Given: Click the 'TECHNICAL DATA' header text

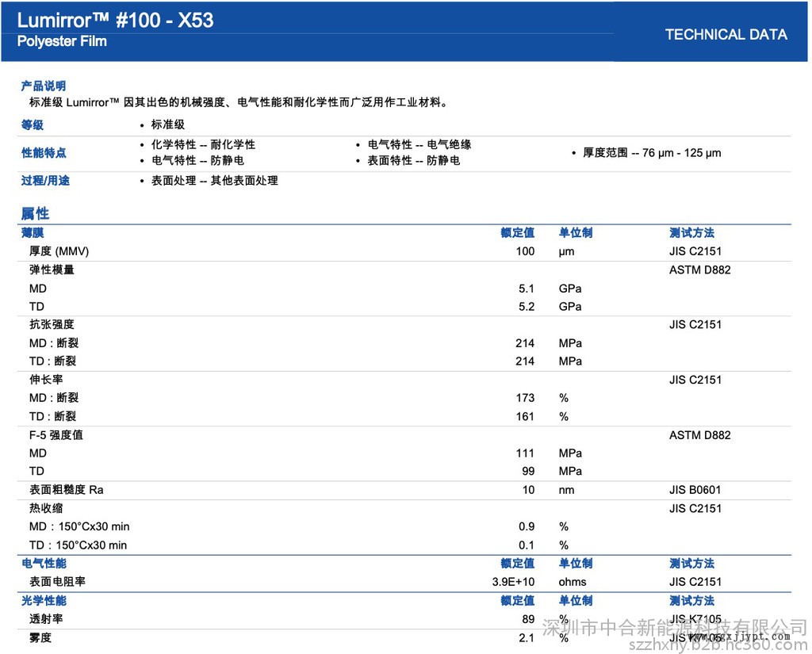Looking at the screenshot, I should [726, 35].
